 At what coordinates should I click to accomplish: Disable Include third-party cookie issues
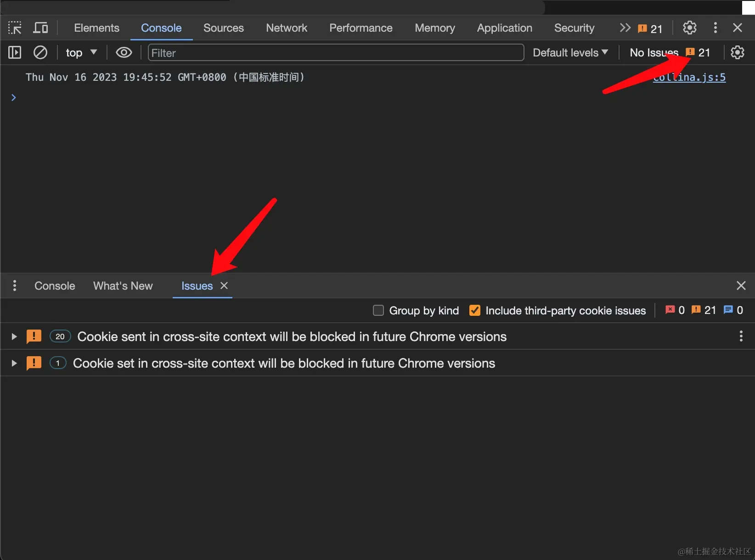[x=475, y=310]
